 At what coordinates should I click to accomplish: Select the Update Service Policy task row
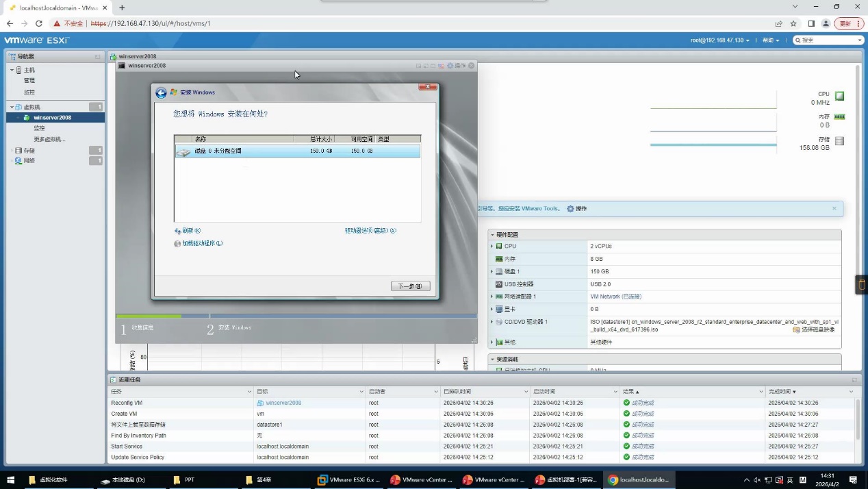(481, 457)
